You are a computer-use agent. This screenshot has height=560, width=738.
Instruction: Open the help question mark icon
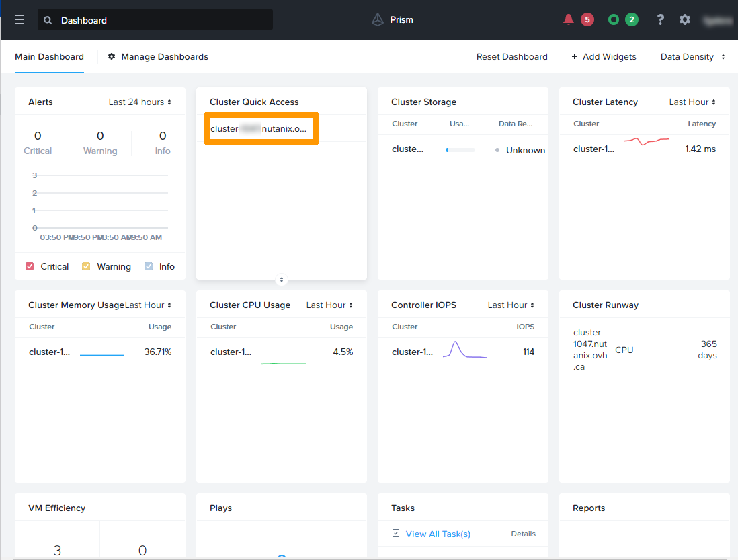click(661, 19)
